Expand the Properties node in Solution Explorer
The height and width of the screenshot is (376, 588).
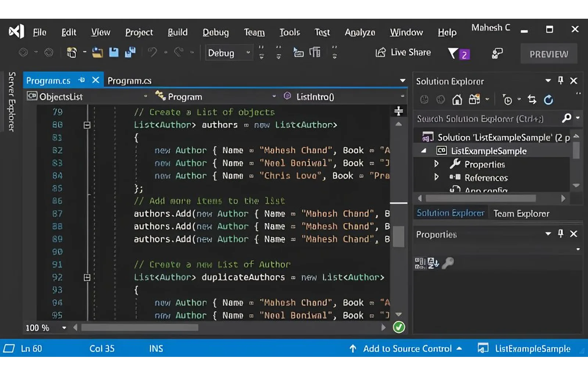(436, 164)
